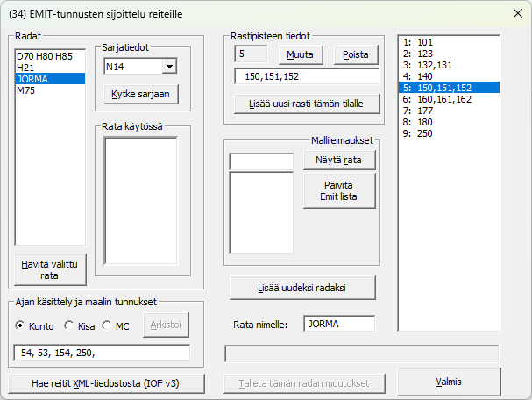This screenshot has height=400, width=532.
Task: Select the Kunto radio button
Action: (x=21, y=326)
